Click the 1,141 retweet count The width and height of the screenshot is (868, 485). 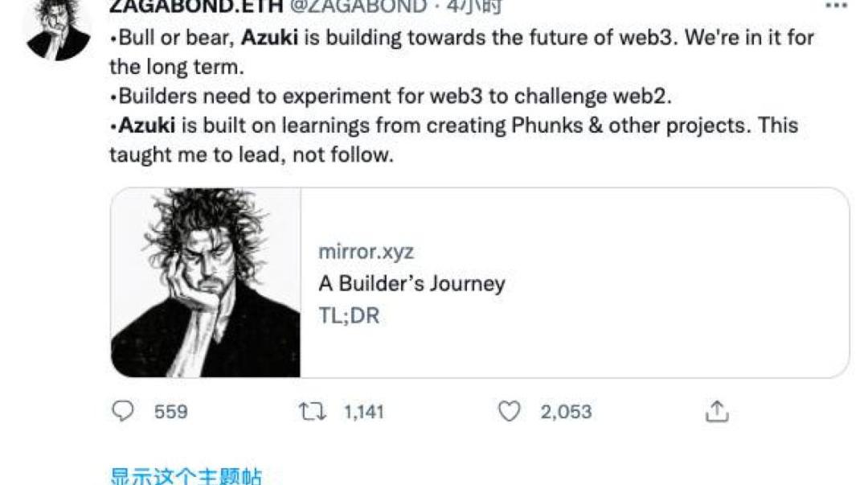pyautogui.click(x=364, y=412)
